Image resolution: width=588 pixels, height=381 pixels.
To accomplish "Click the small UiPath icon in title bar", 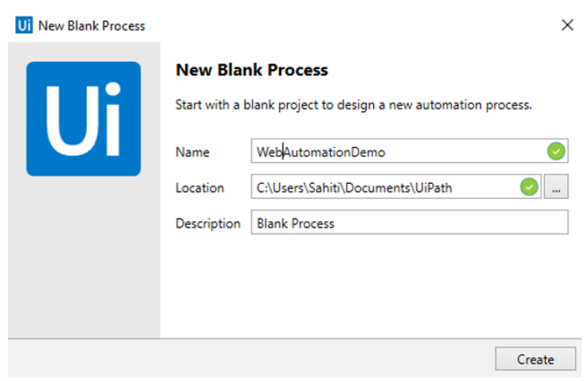I will [x=24, y=25].
